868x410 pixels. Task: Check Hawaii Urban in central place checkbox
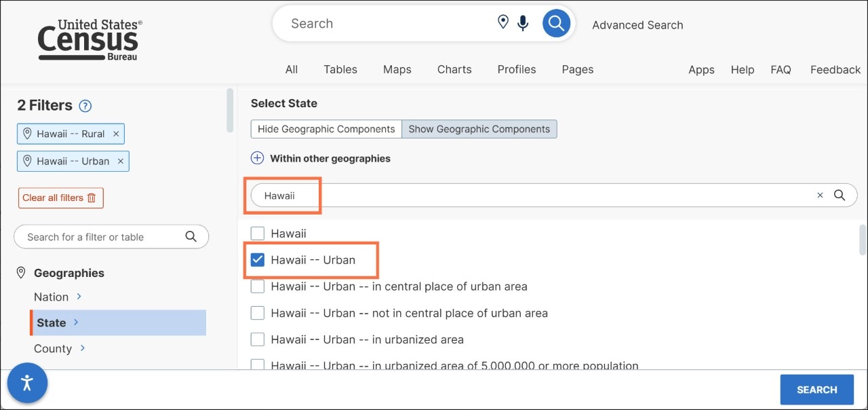pyautogui.click(x=258, y=286)
